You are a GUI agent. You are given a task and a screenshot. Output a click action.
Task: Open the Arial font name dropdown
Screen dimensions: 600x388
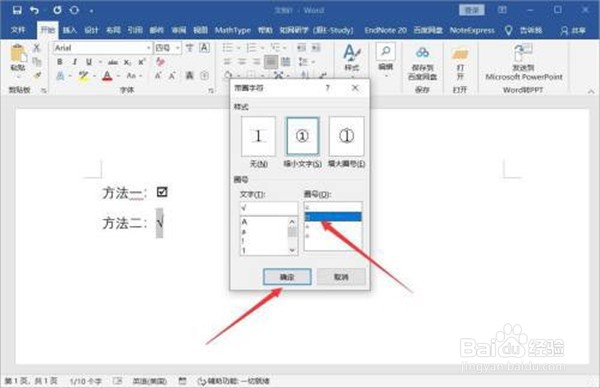[148, 48]
